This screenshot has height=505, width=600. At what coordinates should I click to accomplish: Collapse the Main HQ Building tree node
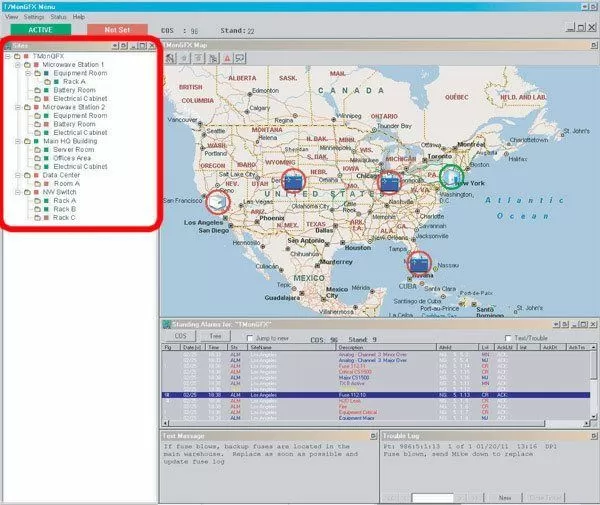point(19,141)
